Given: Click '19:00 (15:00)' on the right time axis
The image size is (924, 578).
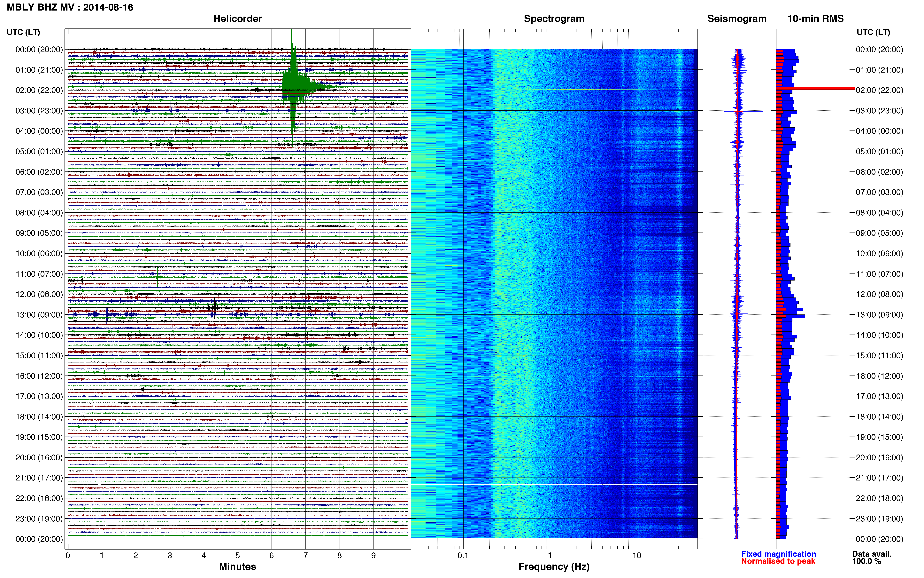Looking at the screenshot, I should pos(879,437).
